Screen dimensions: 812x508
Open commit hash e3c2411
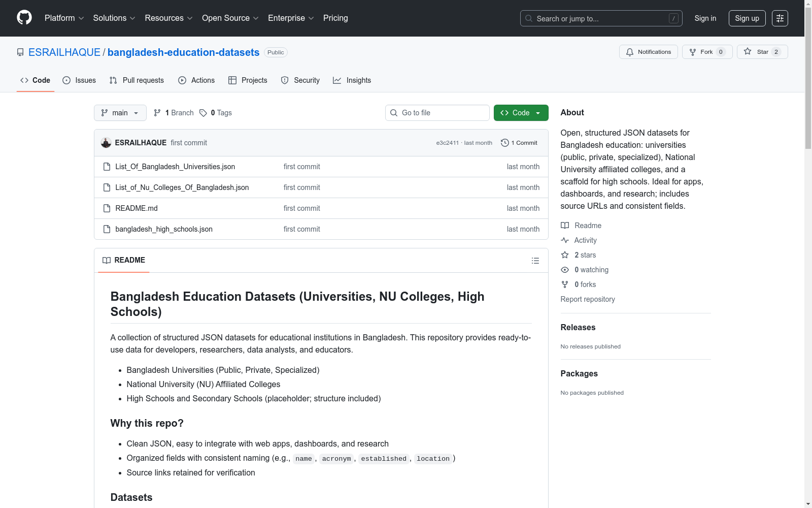tap(448, 143)
